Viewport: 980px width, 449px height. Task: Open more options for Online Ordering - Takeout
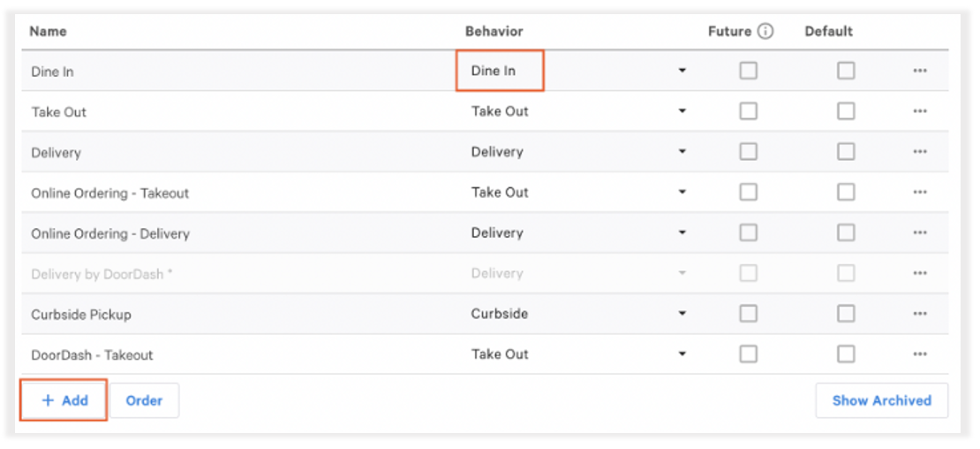920,193
